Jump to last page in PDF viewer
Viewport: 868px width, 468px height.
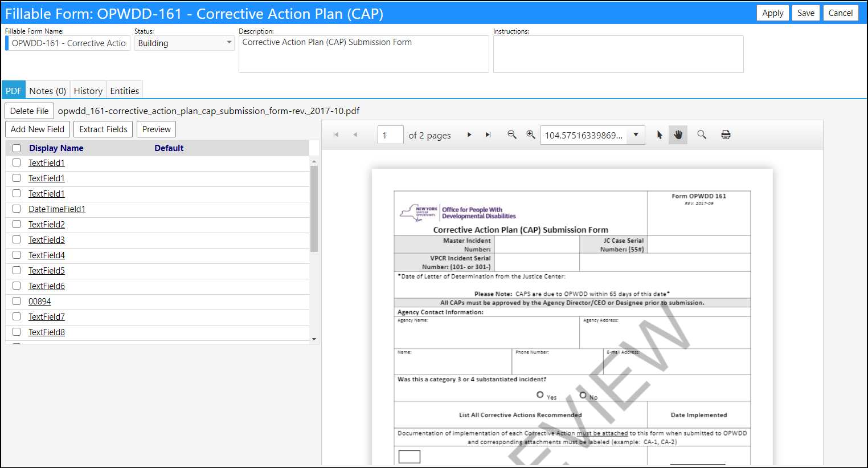pyautogui.click(x=488, y=135)
